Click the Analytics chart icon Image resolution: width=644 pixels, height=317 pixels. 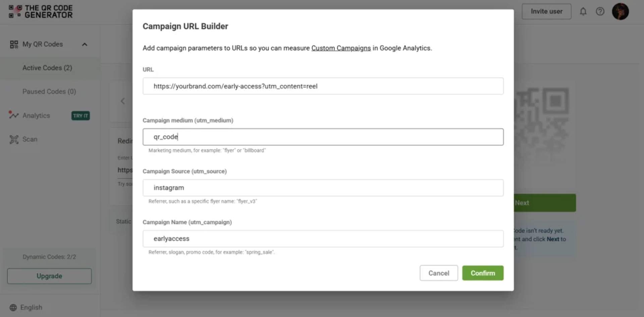[x=13, y=115]
